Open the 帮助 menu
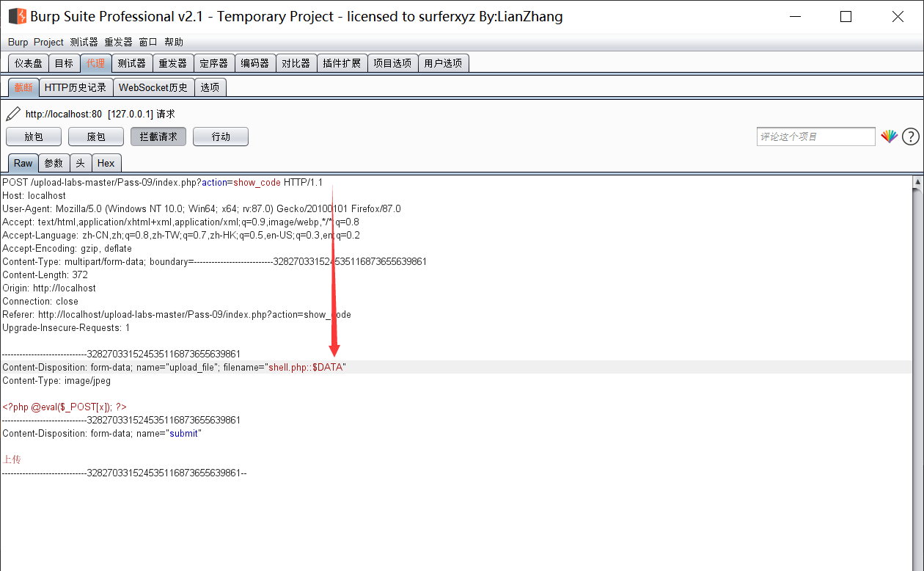The image size is (924, 571). [174, 43]
